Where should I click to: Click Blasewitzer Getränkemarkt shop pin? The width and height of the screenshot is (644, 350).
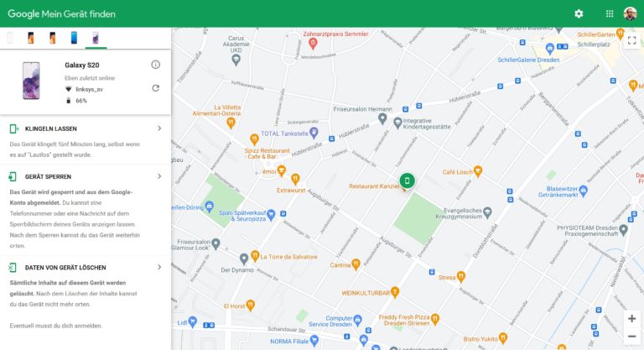pos(584,191)
